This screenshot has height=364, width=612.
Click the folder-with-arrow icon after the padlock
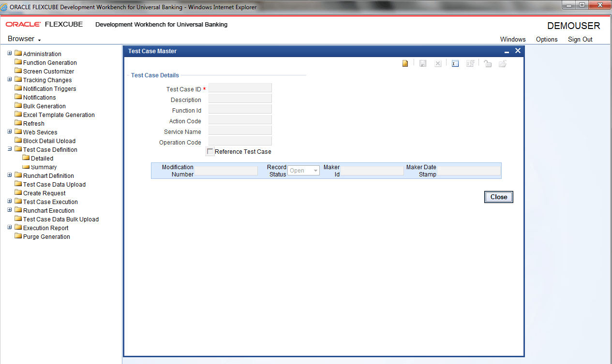tap(503, 64)
